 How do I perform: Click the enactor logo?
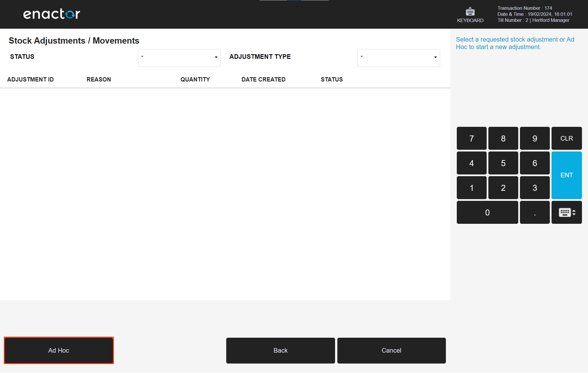pos(52,14)
